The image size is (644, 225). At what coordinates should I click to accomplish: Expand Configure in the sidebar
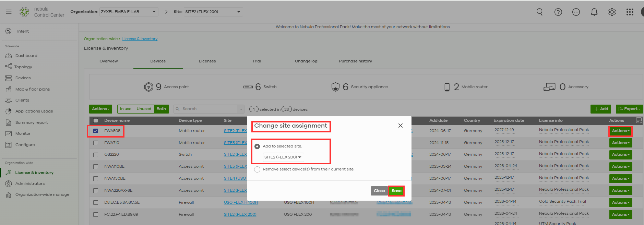click(x=25, y=145)
